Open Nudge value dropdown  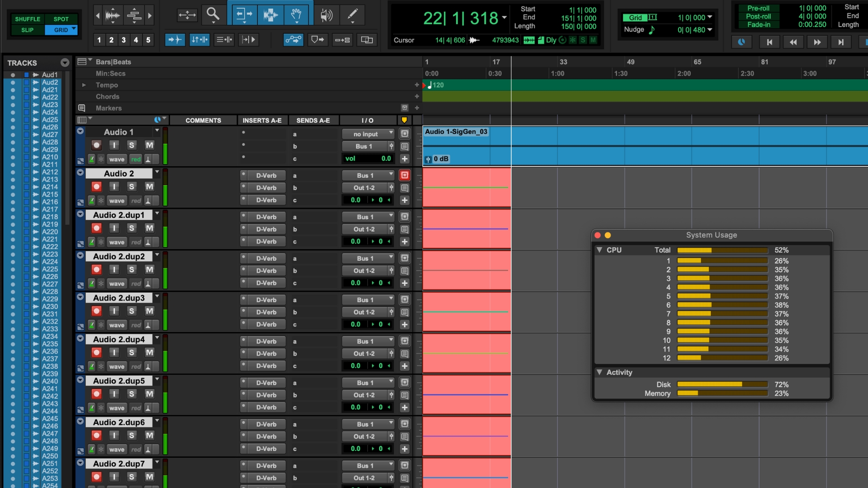(710, 30)
